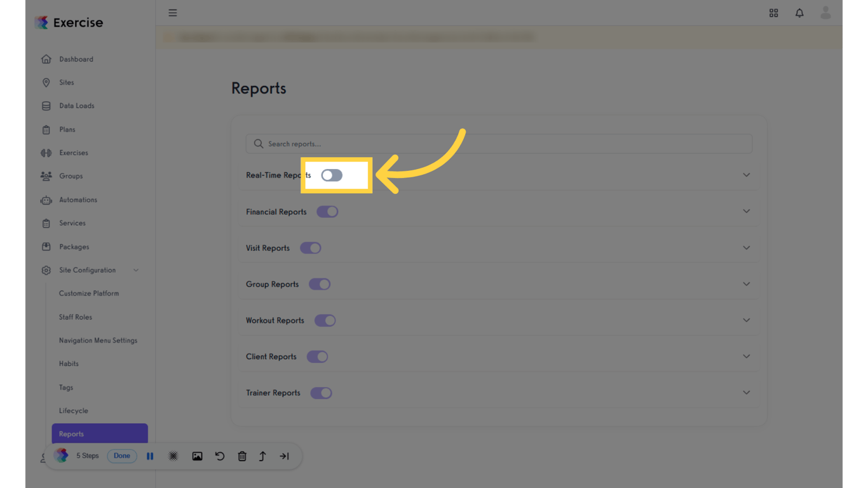This screenshot has width=868, height=488.
Task: Collapse the Site Configuration menu
Action: (136, 270)
